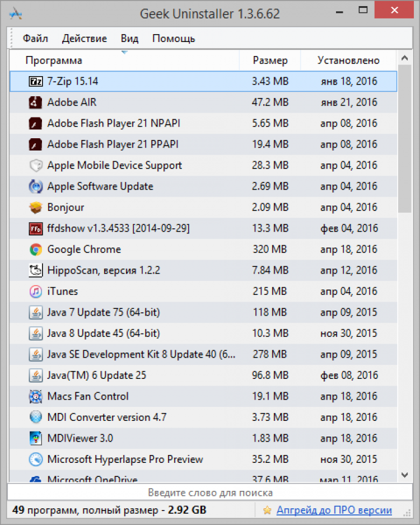Click the Bonjour box icon
Screen dimensions: 420x525
[35, 208]
